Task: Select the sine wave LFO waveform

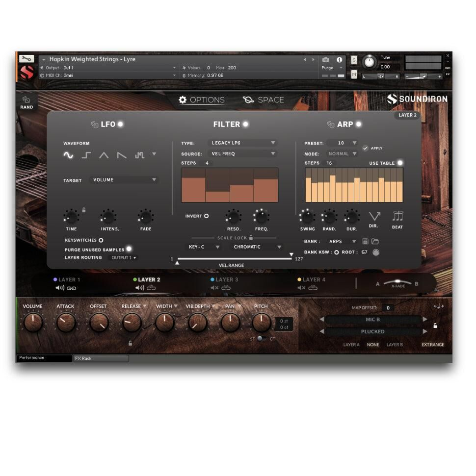Action: (x=68, y=155)
